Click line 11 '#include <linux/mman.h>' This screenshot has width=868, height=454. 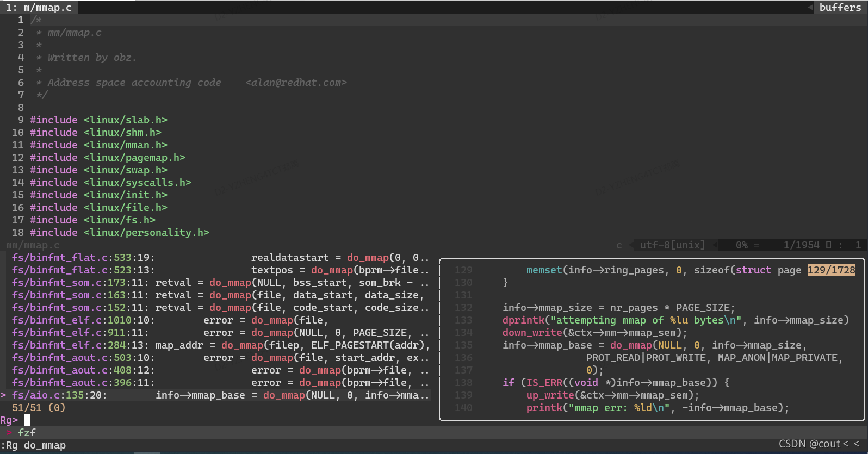98,145
